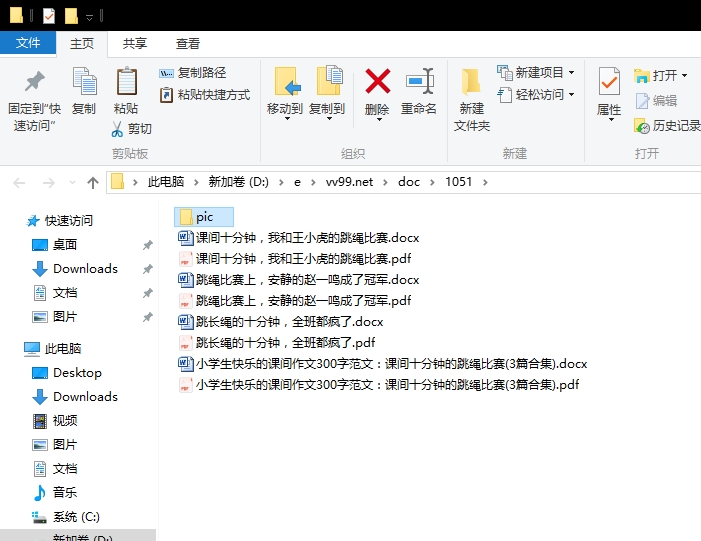Open Desktop under 此电脑
Screen dimensions: 701x541
[x=67, y=372]
